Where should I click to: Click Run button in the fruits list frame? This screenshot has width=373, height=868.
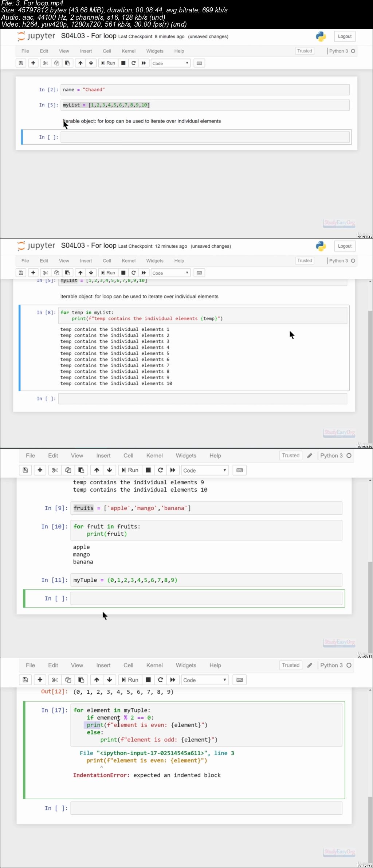coord(130,470)
